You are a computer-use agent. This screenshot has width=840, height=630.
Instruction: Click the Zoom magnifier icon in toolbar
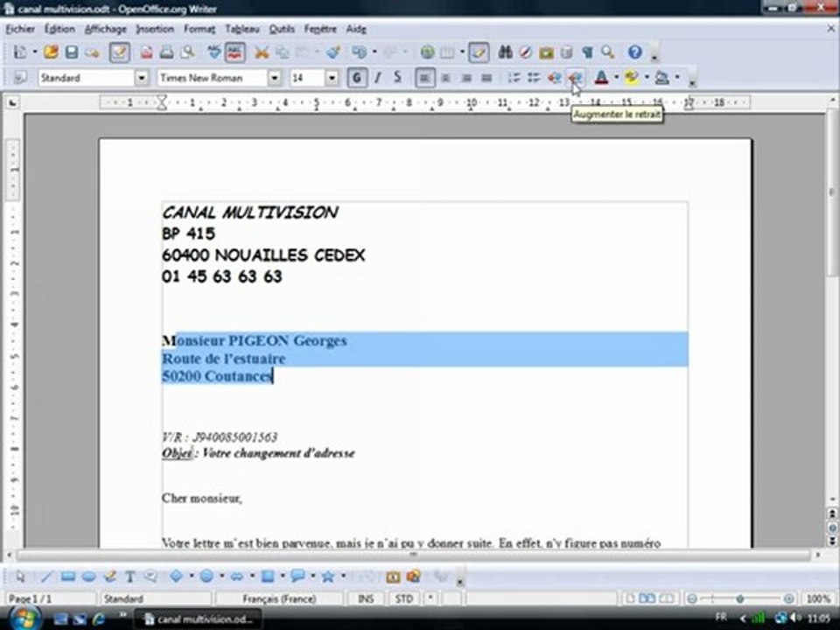pos(607,52)
